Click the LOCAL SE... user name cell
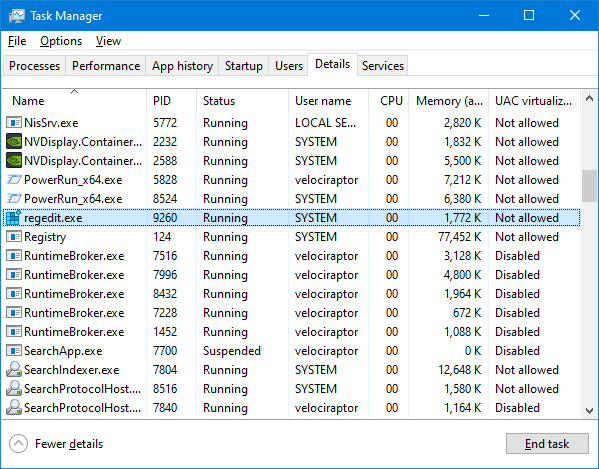 click(x=325, y=123)
